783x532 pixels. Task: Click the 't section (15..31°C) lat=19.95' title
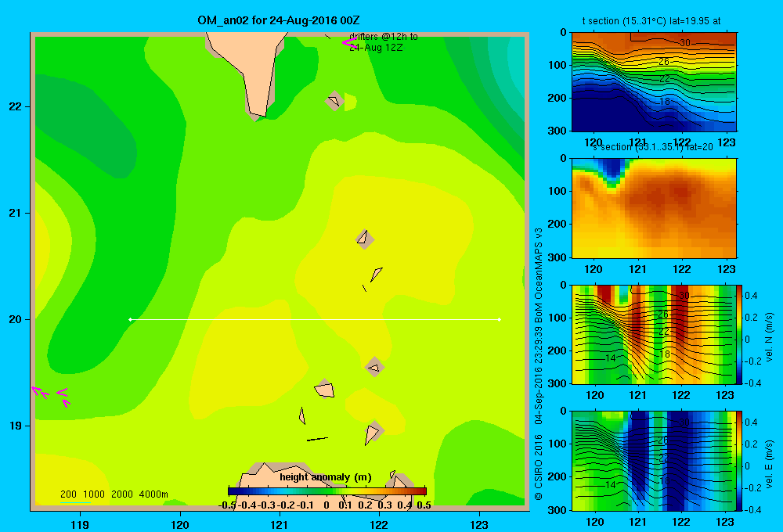651,21
